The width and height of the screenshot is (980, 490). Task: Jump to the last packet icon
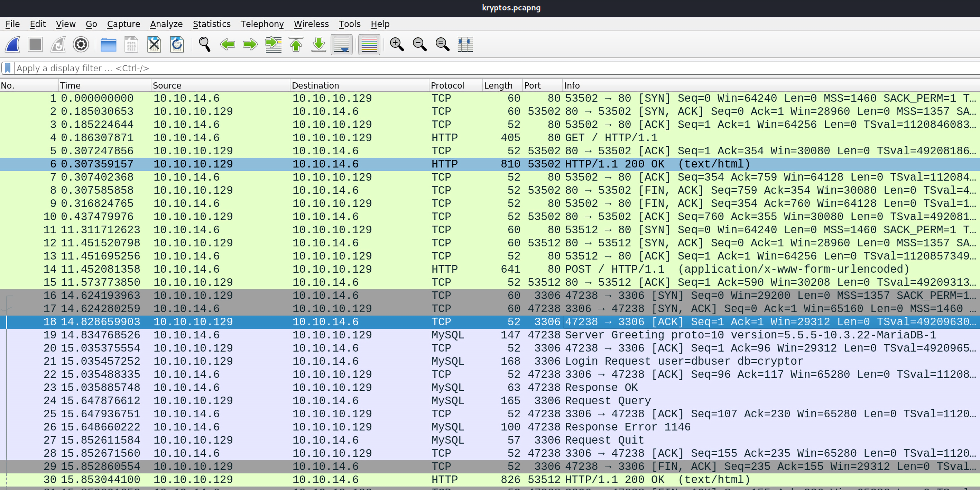coord(319,45)
